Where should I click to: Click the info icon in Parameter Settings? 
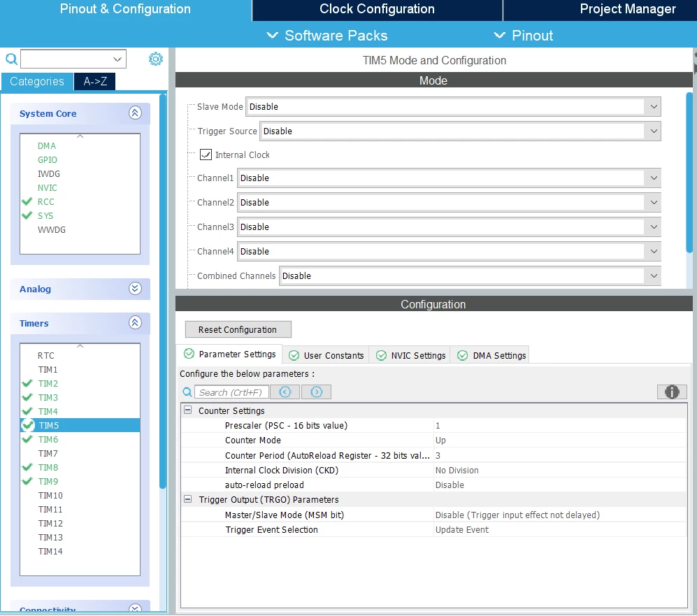672,392
